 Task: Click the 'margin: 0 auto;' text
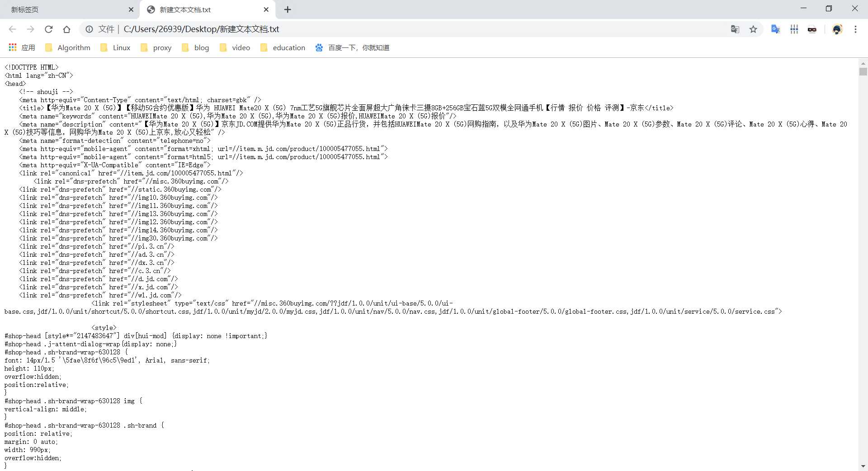point(31,442)
